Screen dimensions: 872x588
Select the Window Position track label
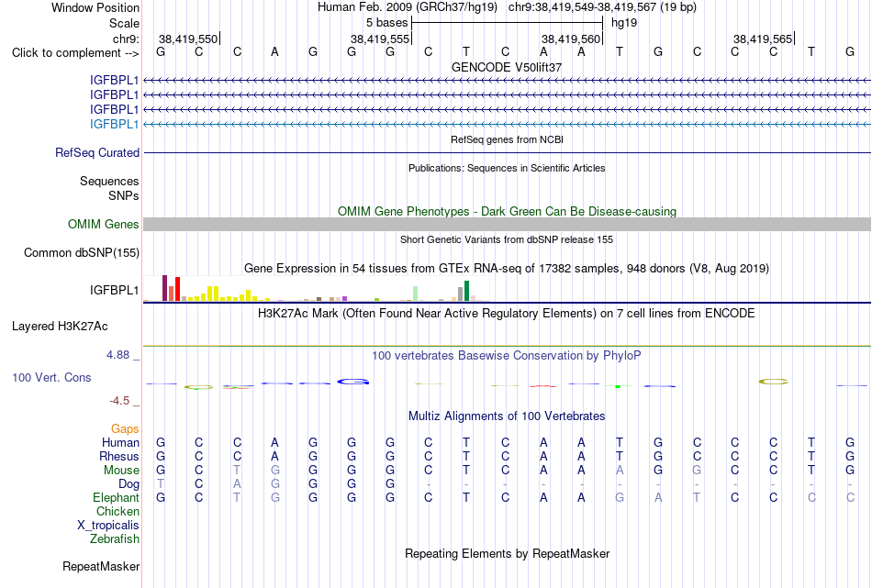[x=95, y=7]
